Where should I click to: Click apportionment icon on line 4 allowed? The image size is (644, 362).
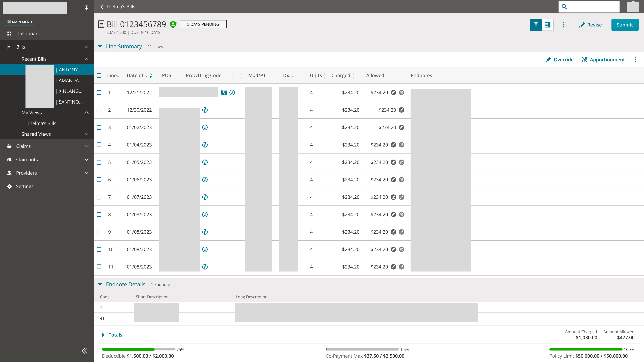[x=401, y=145]
